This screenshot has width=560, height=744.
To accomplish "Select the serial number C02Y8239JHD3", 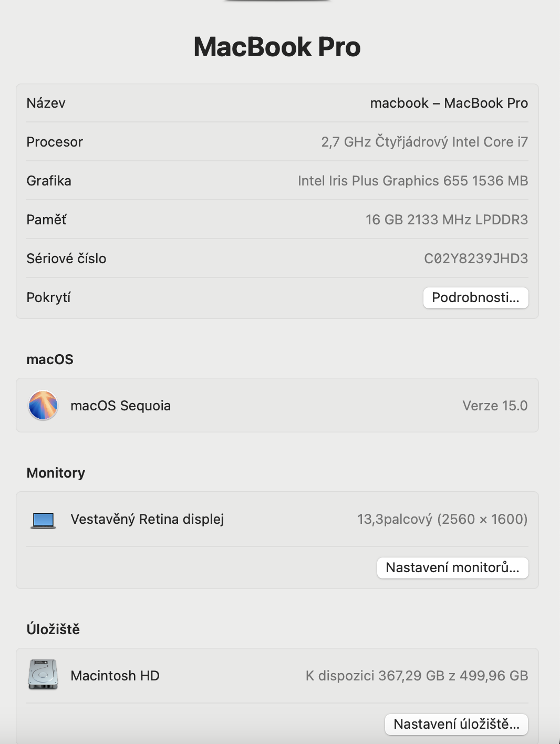I will click(475, 259).
